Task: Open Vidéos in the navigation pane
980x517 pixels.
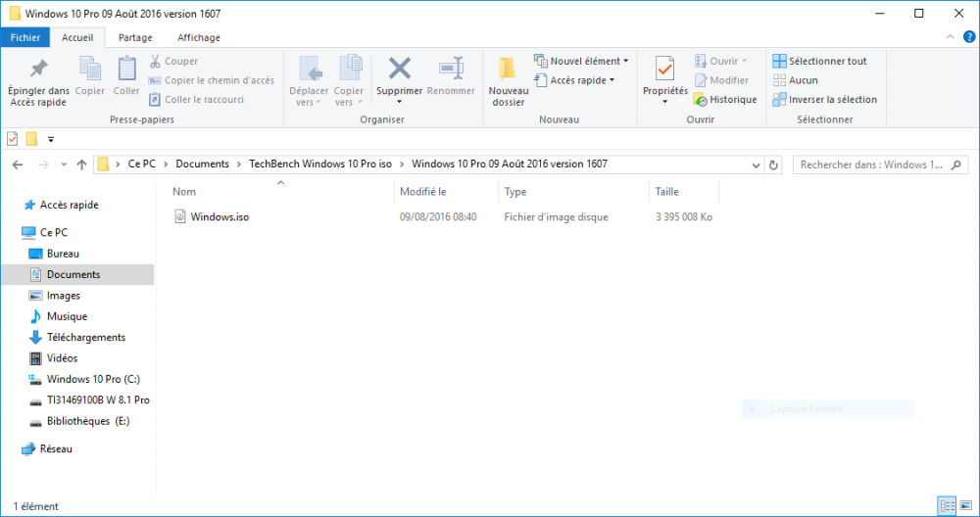Action: click(x=63, y=358)
